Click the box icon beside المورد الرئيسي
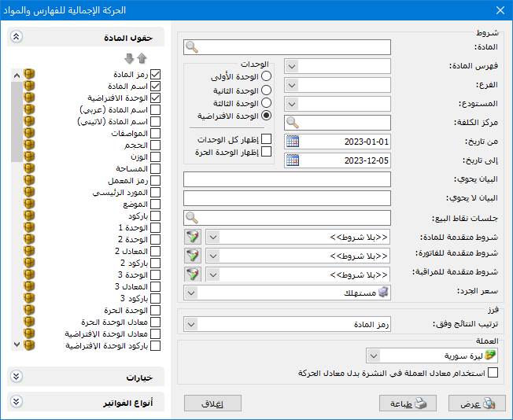513x420 pixels. point(29,192)
